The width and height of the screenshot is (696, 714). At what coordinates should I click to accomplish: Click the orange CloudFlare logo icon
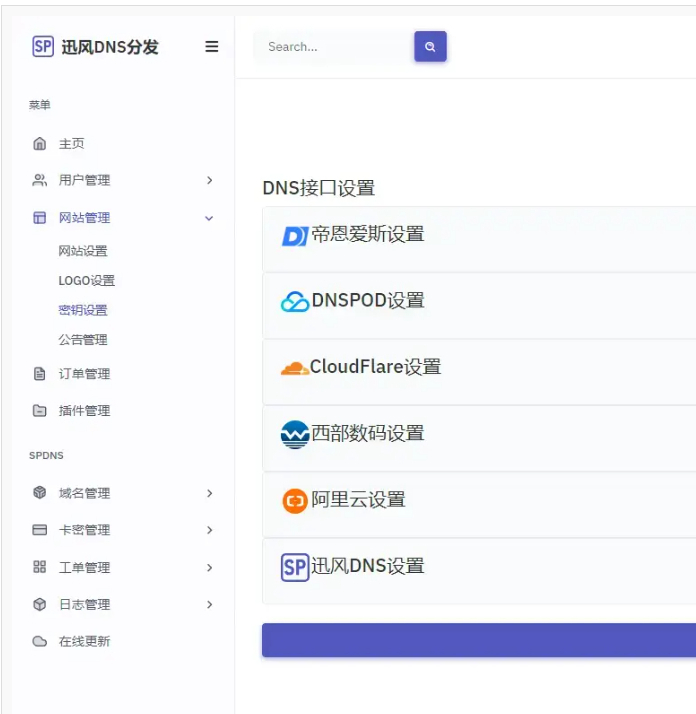(294, 368)
